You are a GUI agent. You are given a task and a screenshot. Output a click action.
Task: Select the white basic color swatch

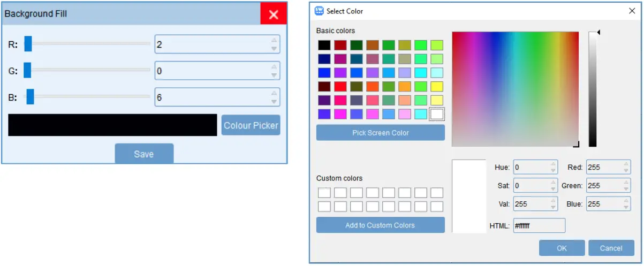437,113
